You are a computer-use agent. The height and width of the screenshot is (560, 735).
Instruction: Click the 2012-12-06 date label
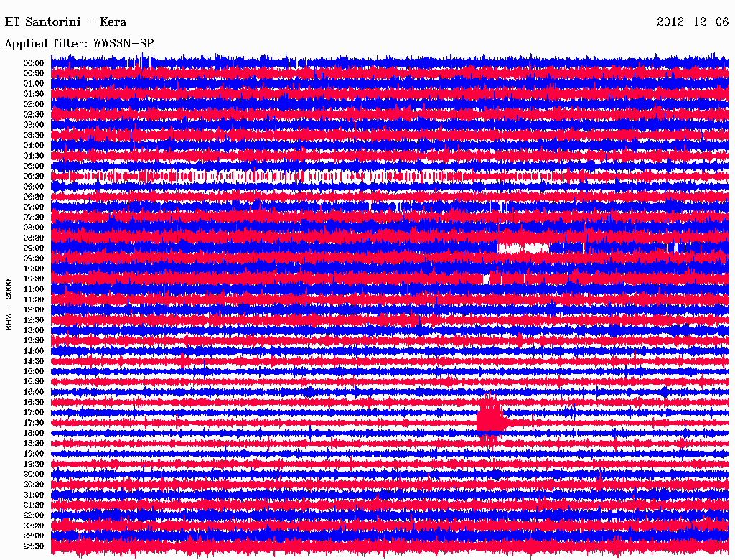tap(693, 22)
